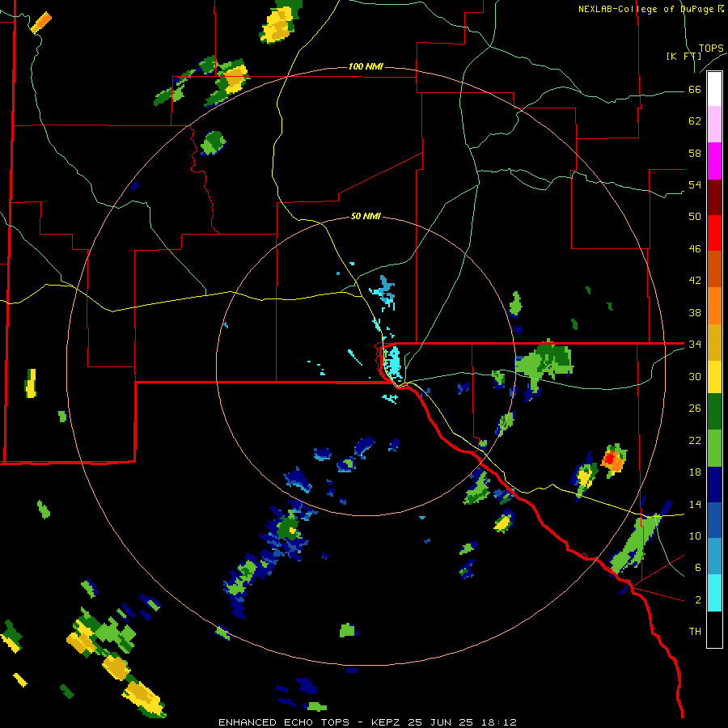Click the white swatch in the tops color bar
Screen dimensions: 728x728
click(x=714, y=89)
